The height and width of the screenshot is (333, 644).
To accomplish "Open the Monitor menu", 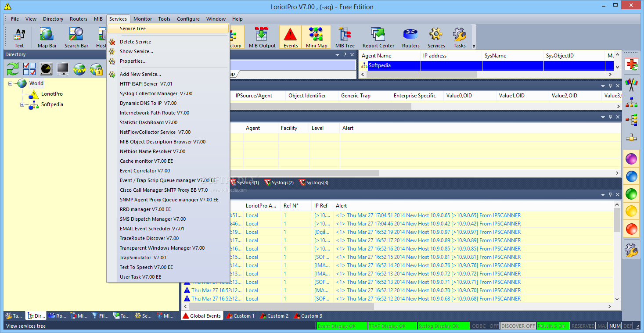I will (x=143, y=19).
